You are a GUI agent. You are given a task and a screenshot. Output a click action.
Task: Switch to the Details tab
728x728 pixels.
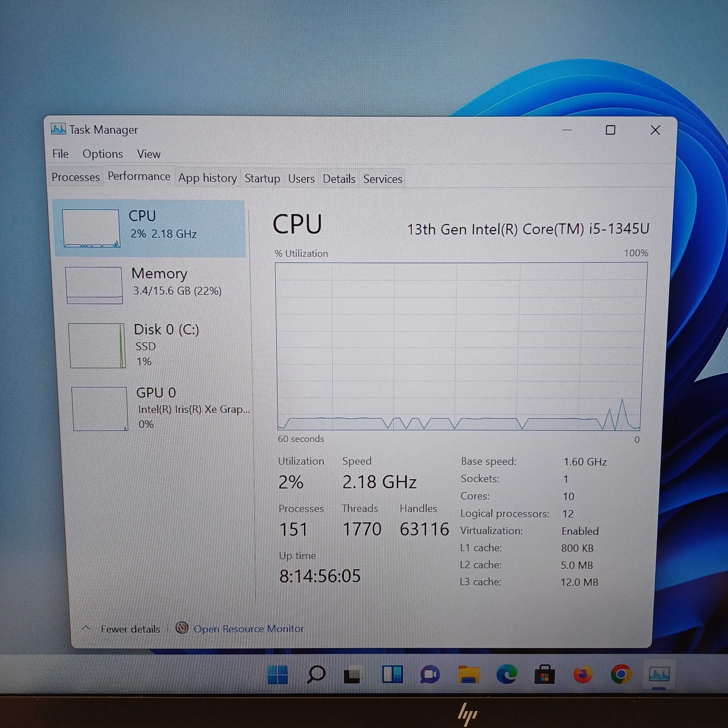(x=339, y=179)
